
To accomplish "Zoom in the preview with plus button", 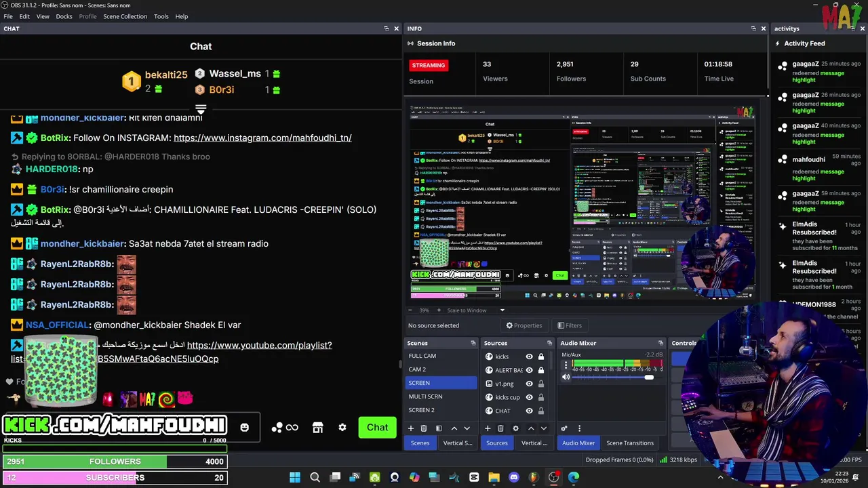I will [x=439, y=310].
